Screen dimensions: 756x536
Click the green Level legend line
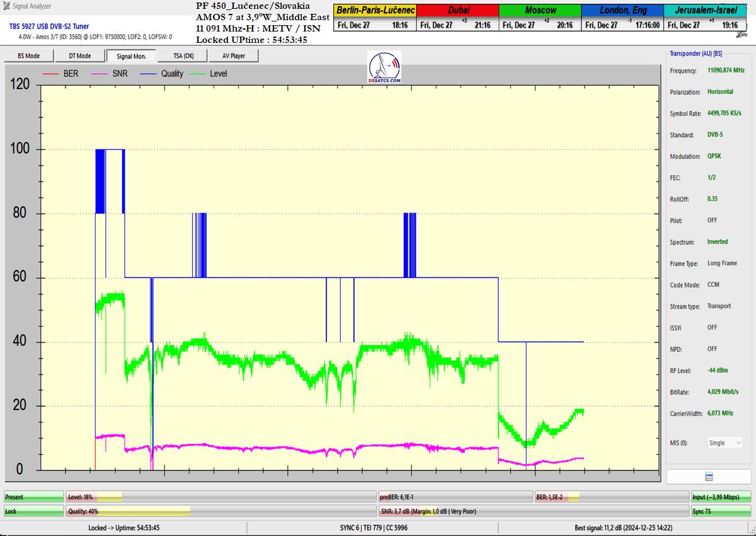196,74
